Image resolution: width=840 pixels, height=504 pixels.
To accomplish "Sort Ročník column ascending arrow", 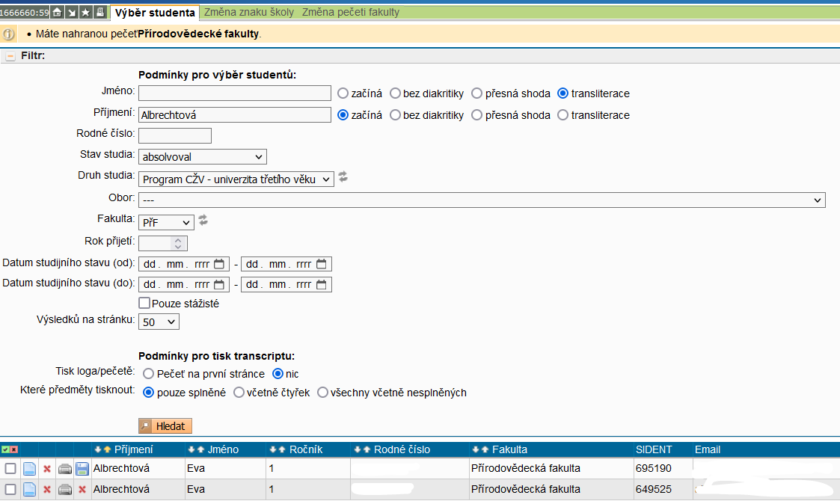I will coord(282,449).
